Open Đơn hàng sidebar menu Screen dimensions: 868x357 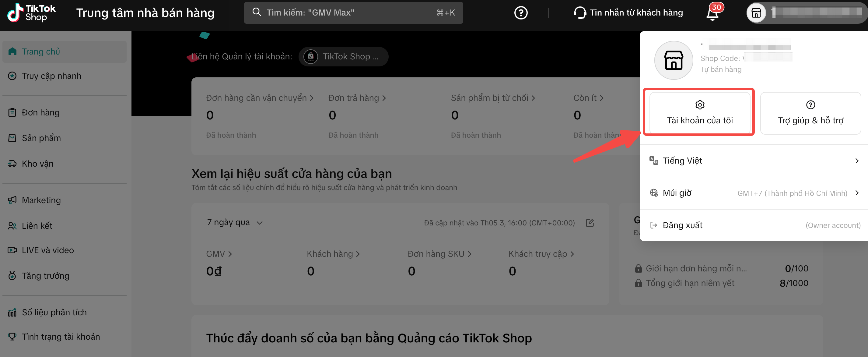pyautogui.click(x=64, y=112)
